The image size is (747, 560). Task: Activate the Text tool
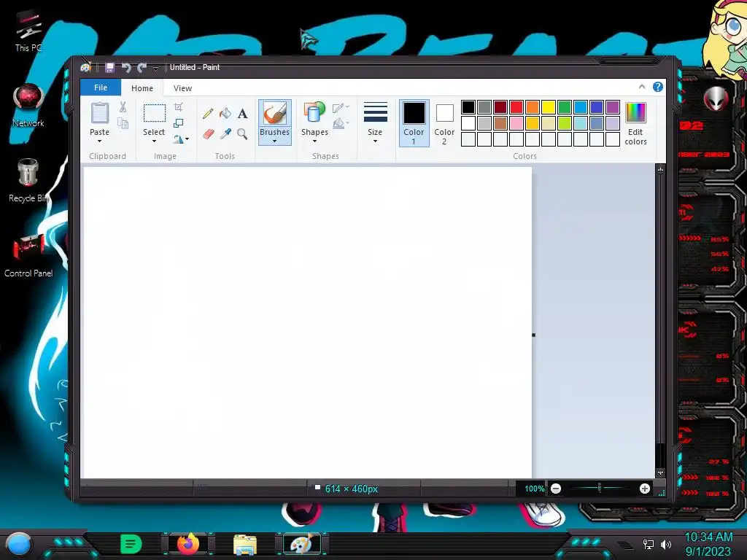(242, 113)
